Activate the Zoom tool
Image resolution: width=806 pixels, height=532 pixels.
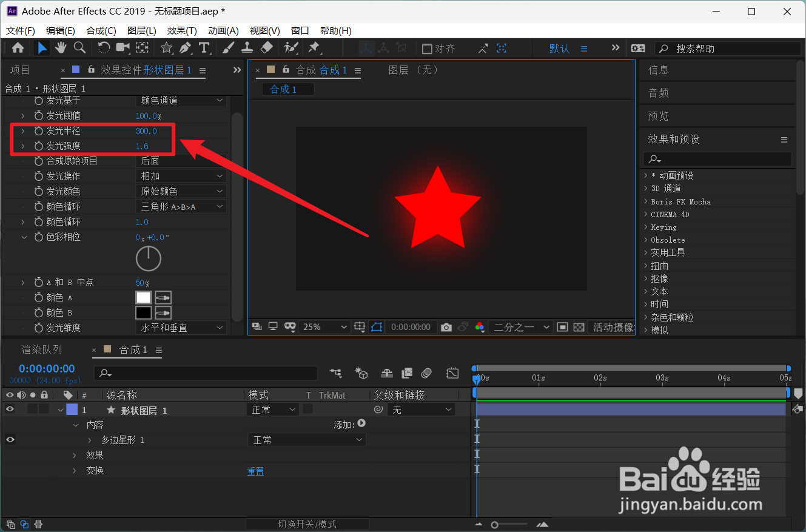click(79, 48)
